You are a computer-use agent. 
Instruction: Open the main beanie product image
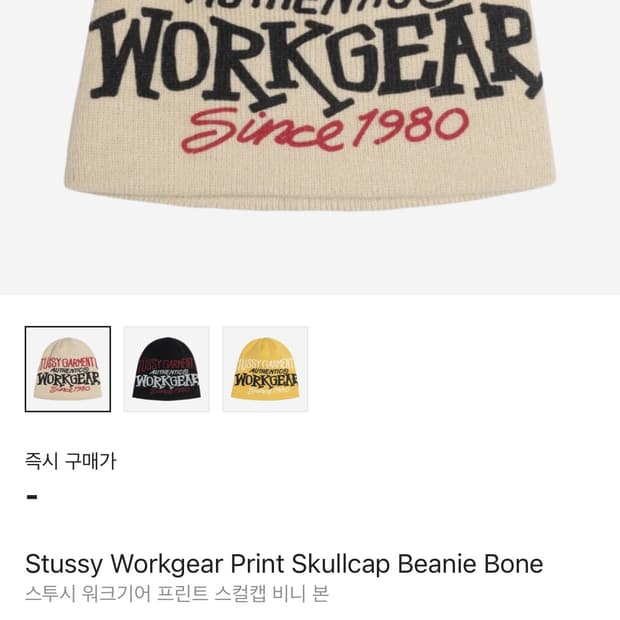pyautogui.click(x=310, y=147)
